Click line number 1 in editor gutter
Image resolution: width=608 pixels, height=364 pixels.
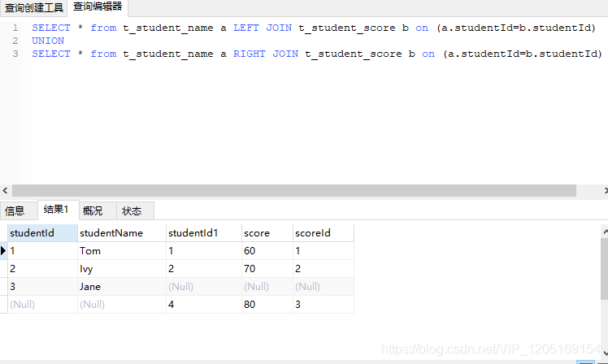[15, 28]
